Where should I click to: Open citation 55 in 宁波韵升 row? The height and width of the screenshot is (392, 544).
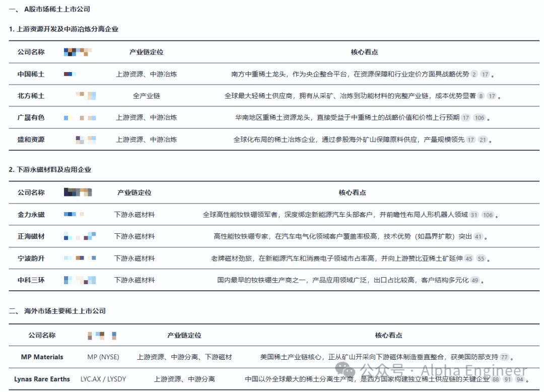point(481,258)
